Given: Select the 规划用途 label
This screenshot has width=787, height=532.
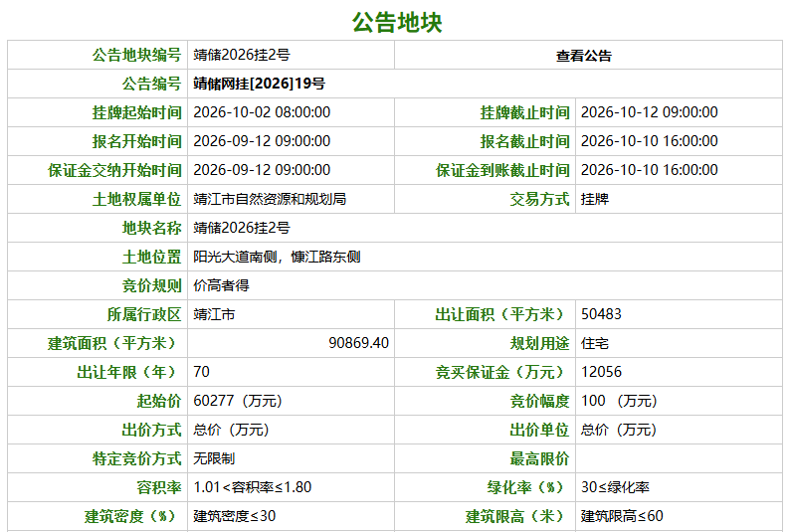Looking at the screenshot, I should [539, 343].
